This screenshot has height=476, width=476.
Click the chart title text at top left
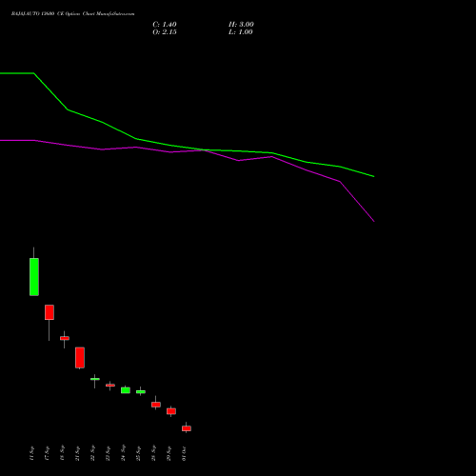(x=72, y=14)
